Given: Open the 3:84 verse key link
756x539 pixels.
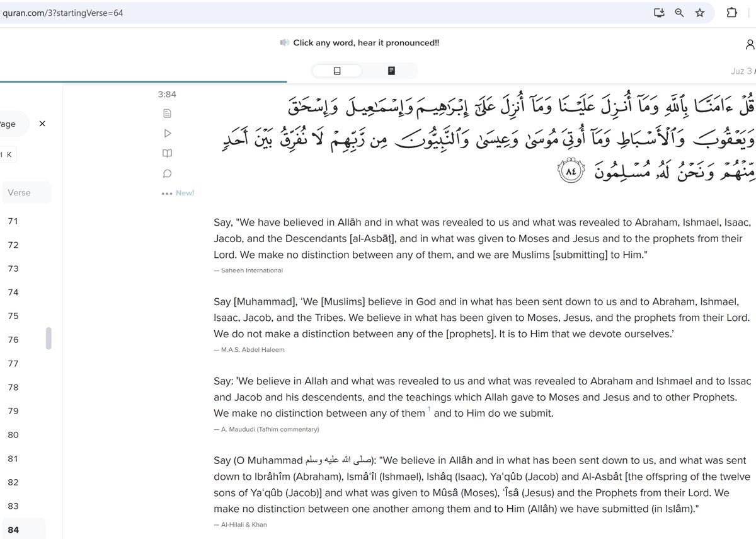Looking at the screenshot, I should coord(167,95).
